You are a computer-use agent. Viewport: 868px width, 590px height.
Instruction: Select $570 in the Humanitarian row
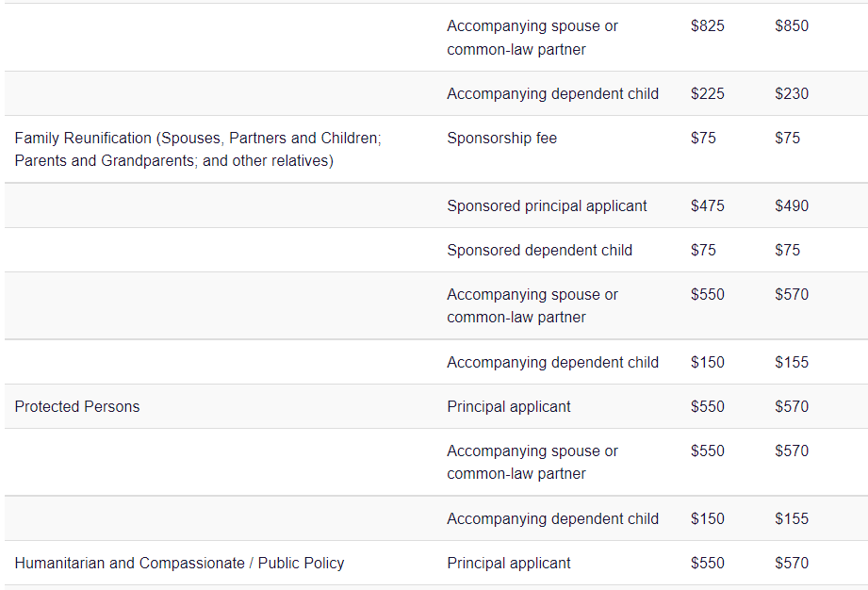(791, 563)
